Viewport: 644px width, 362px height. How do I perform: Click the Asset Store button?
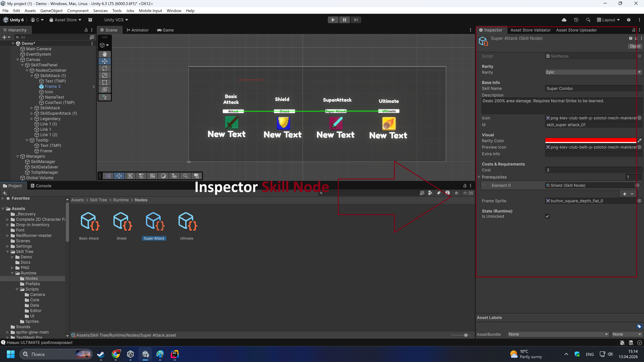pyautogui.click(x=65, y=20)
